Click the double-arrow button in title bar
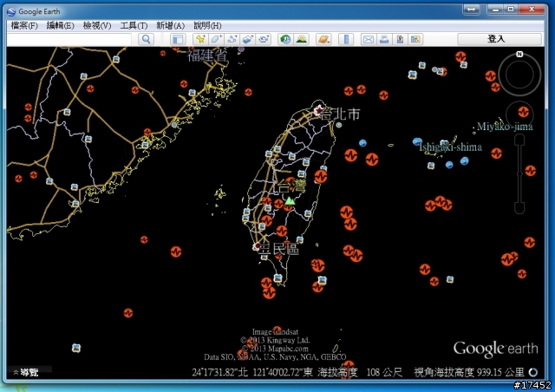 tap(472, 10)
